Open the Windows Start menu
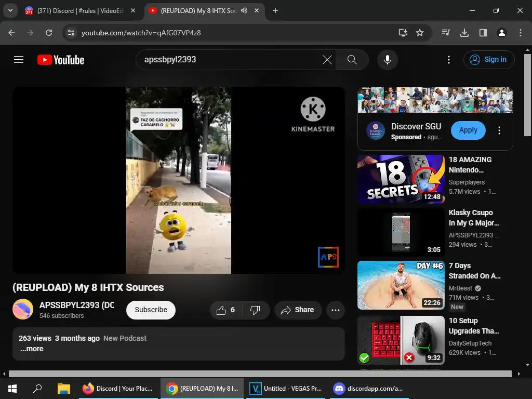Image resolution: width=532 pixels, height=399 pixels. click(12, 389)
